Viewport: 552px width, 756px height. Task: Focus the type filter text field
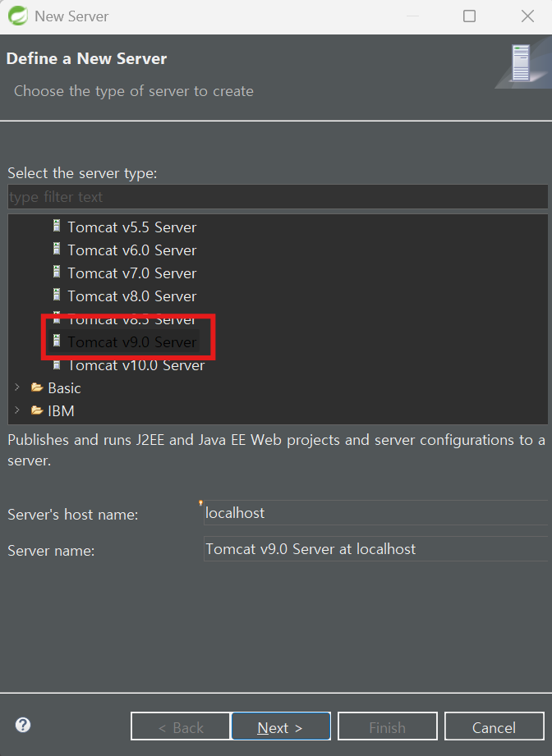(278, 197)
